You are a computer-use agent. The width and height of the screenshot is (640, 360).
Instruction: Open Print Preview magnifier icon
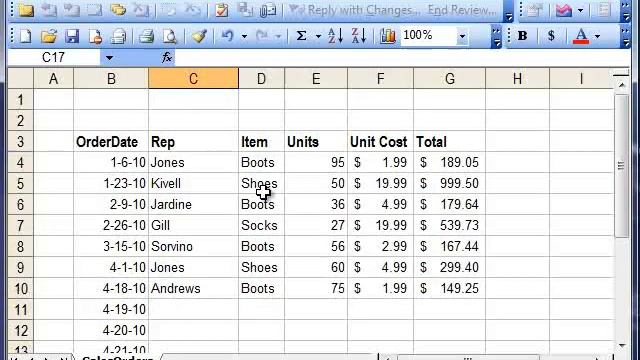[x=170, y=36]
